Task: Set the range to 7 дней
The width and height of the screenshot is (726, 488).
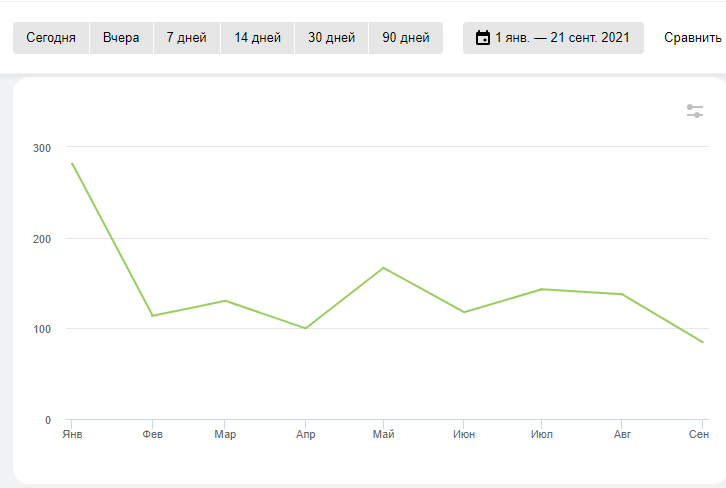Action: [187, 38]
